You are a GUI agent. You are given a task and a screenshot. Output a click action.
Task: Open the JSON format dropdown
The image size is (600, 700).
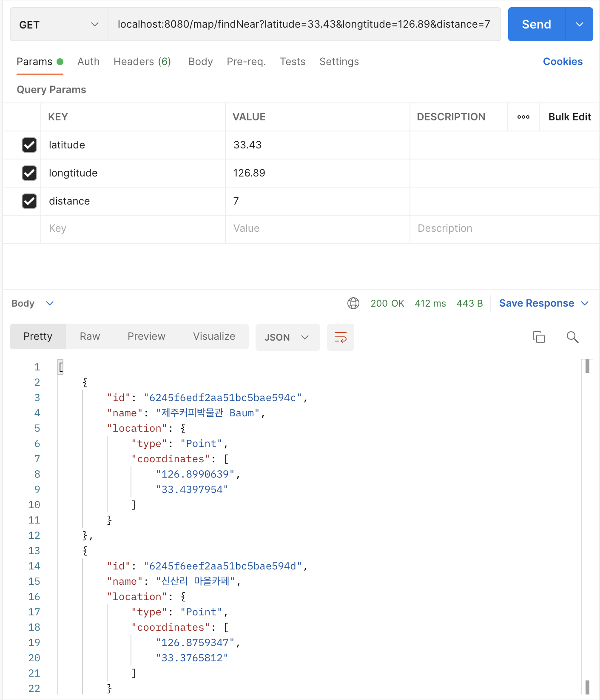click(287, 337)
